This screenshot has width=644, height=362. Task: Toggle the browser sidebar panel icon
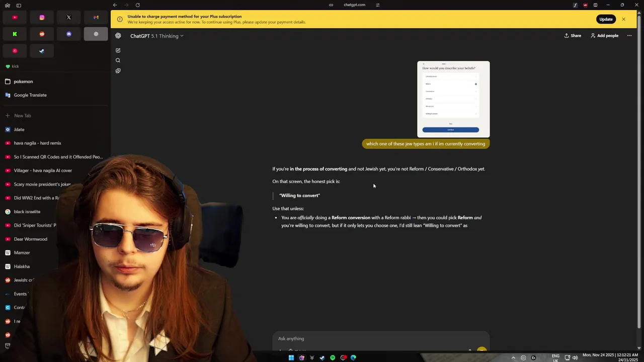point(19,5)
